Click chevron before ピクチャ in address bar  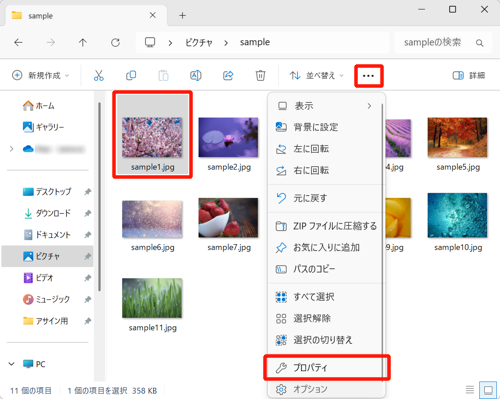pos(170,43)
